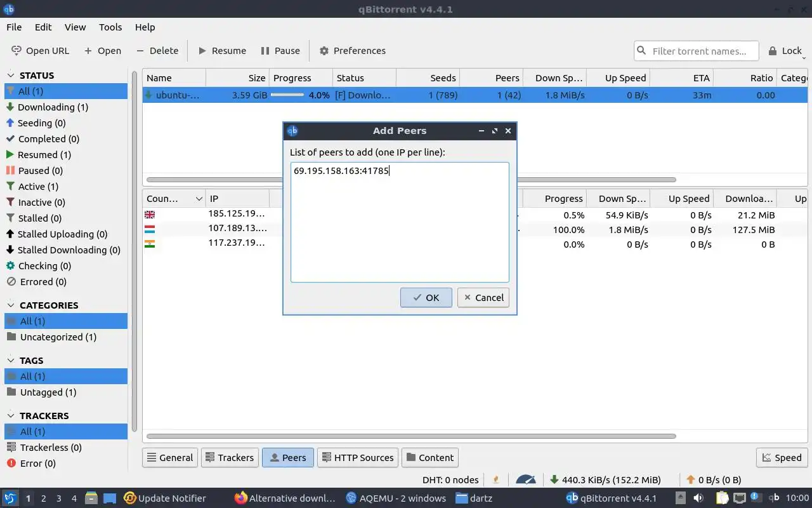Lock the qBittorrent UI with Lock button
Screen dimensions: 812x508
pos(785,51)
